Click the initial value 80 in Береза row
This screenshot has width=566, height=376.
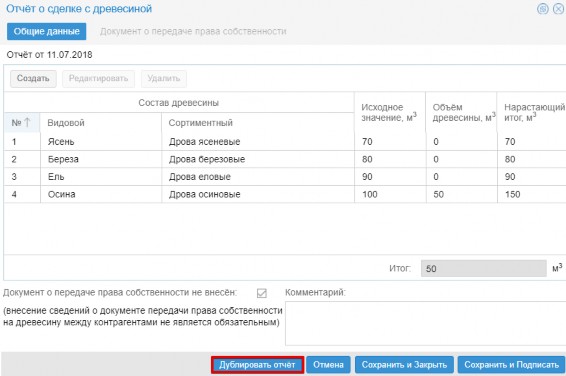tap(390, 159)
